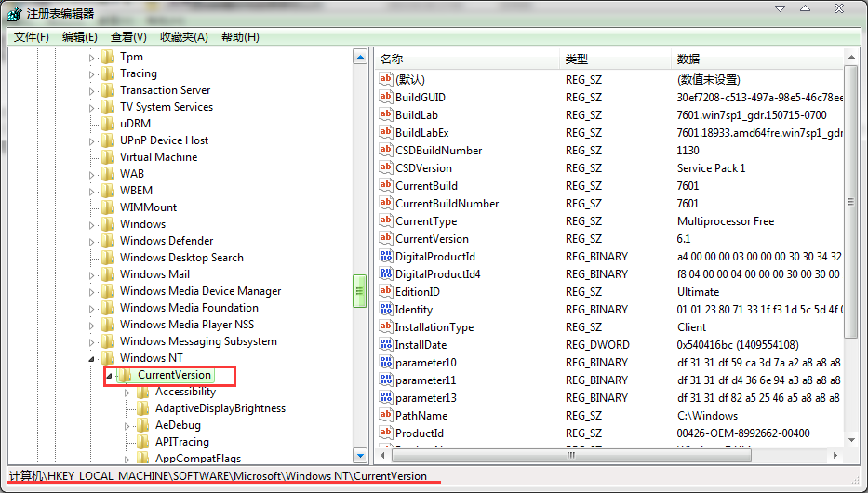The image size is (868, 493).
Task: Click the tree pane vertical scroll thumb
Action: (360, 291)
